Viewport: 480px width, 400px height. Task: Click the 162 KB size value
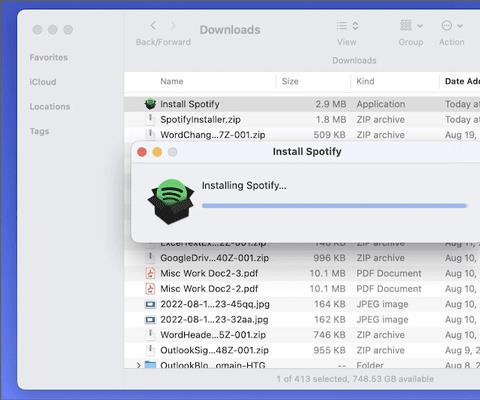coord(330,319)
